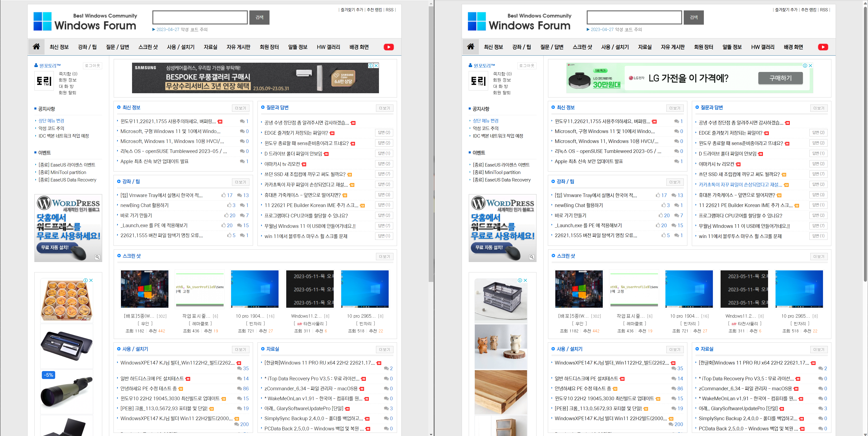Focus the search input in right window
Image resolution: width=868 pixels, height=436 pixels.
point(634,17)
